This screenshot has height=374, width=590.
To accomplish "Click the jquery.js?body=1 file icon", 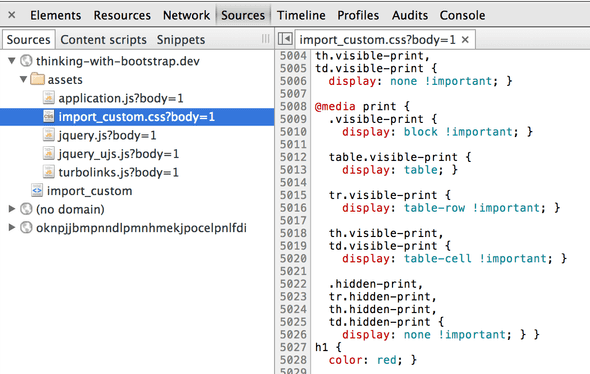I will tap(49, 135).
